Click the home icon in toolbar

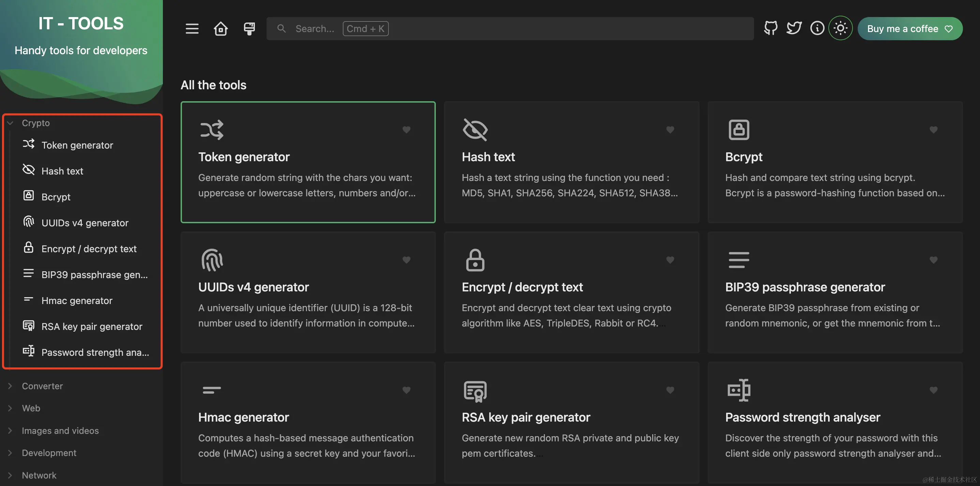(221, 29)
